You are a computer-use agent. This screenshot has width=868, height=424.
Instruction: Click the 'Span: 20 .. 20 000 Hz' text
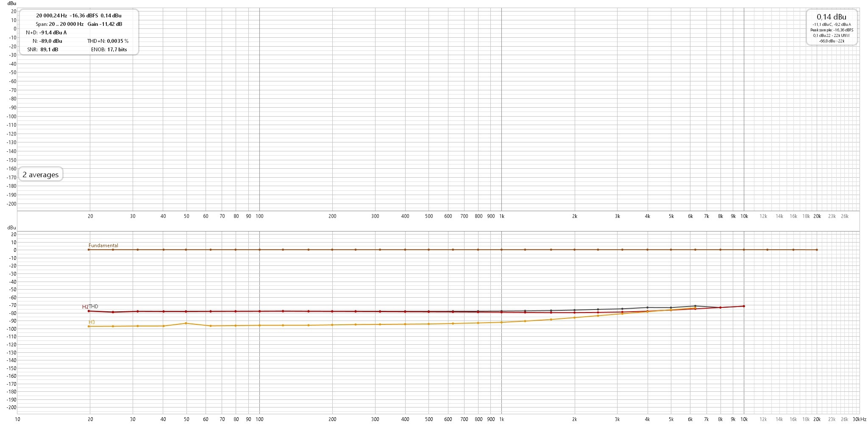(59, 24)
